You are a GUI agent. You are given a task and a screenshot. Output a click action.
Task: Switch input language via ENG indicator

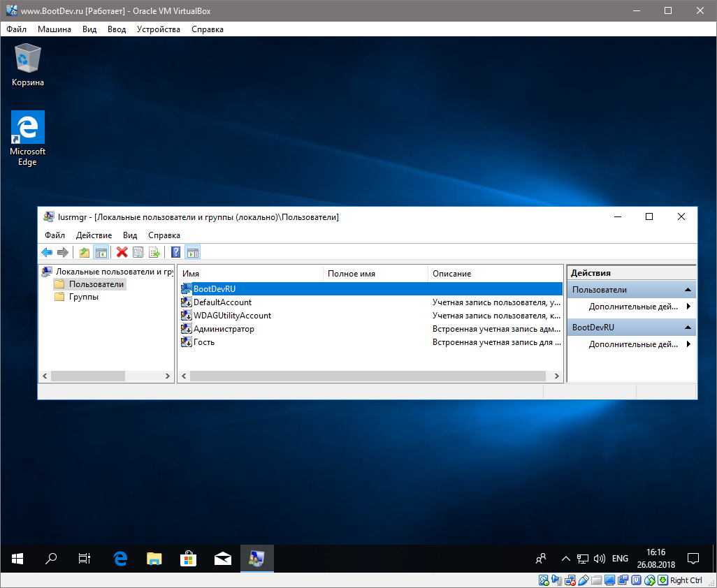620,558
